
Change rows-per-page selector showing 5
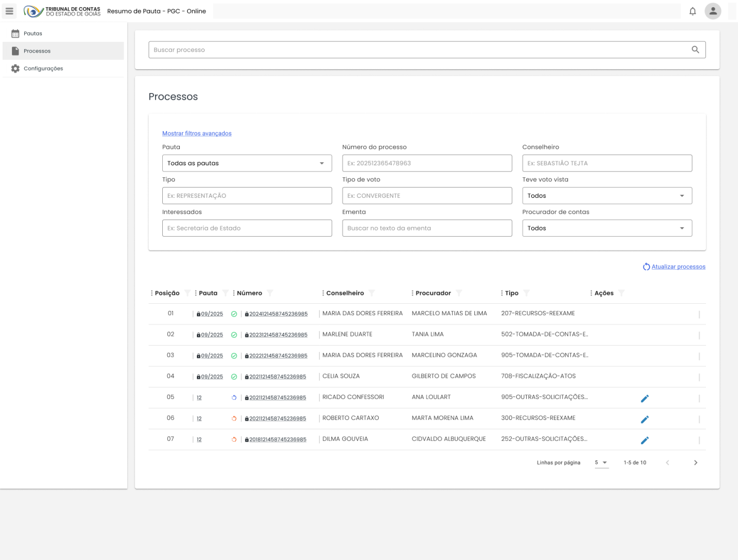(x=601, y=462)
